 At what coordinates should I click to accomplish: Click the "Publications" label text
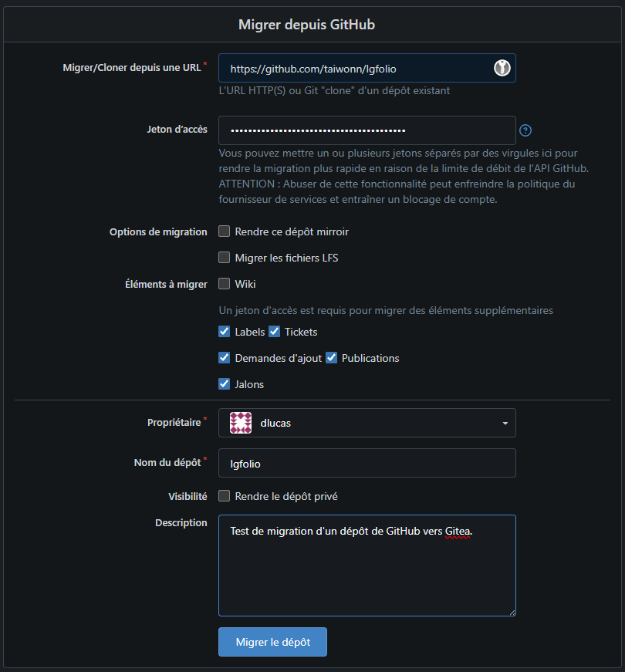370,358
